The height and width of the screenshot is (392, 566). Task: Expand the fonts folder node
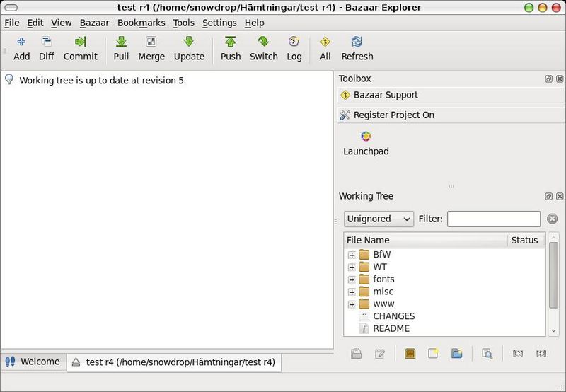click(x=352, y=279)
